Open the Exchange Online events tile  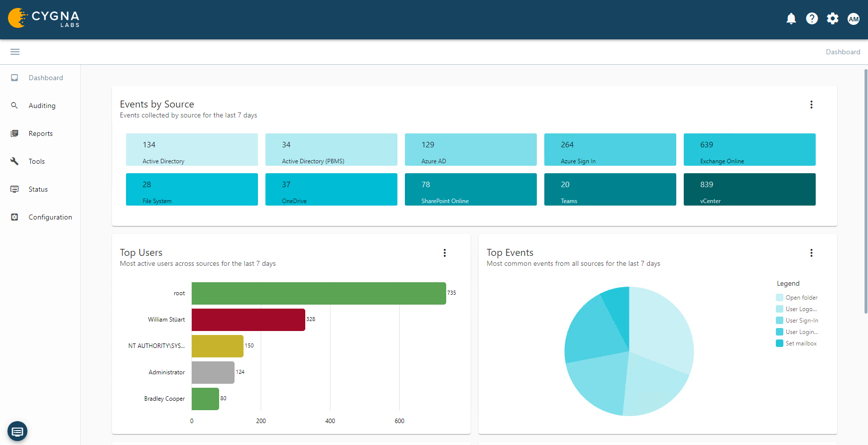749,149
